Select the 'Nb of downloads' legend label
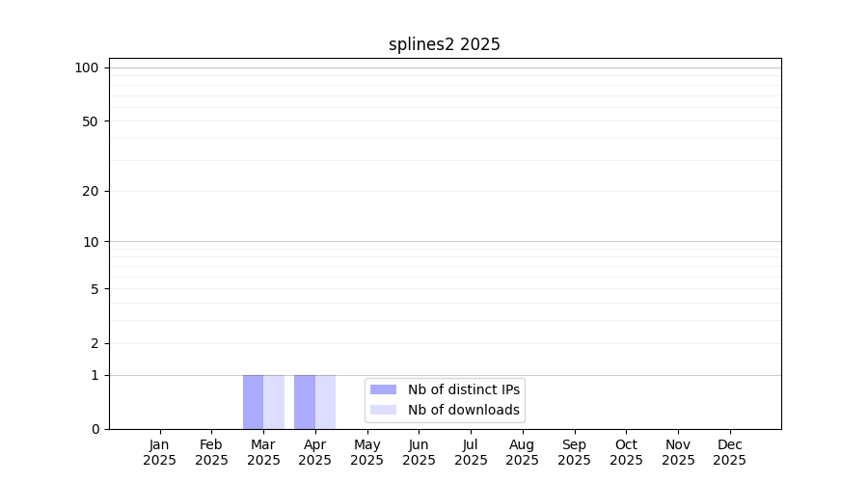This screenshot has height=482, width=868. [x=463, y=410]
